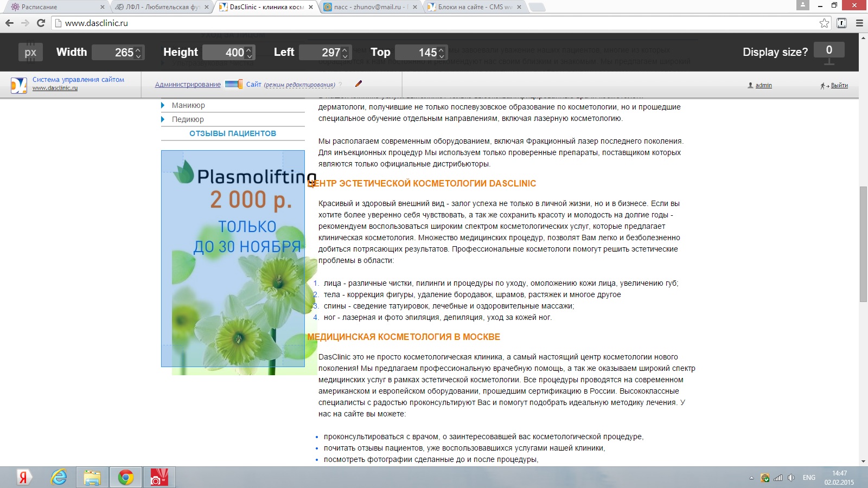Screen dimensions: 868x488
Task: Click the Сайт mode switch icon
Action: (233, 84)
